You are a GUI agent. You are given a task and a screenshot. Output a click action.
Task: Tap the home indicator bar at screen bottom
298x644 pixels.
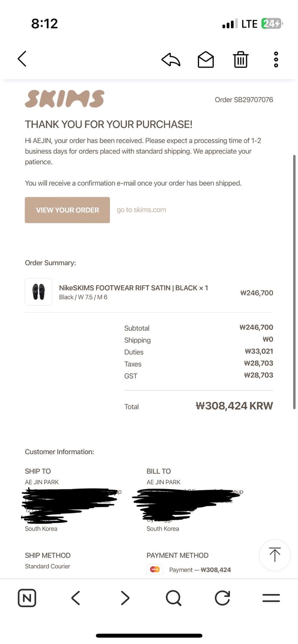coord(149,635)
